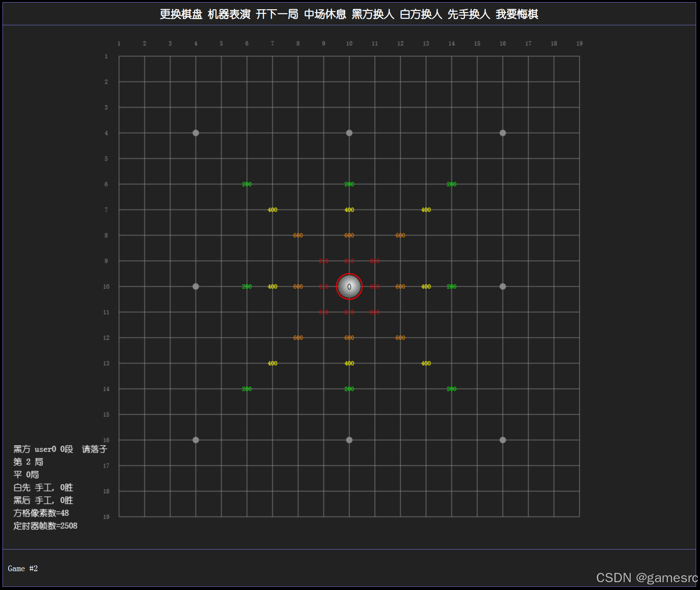Image resolution: width=700 pixels, height=590 pixels.
Task: Click the right-middle star point on row 10
Action: pos(503,286)
